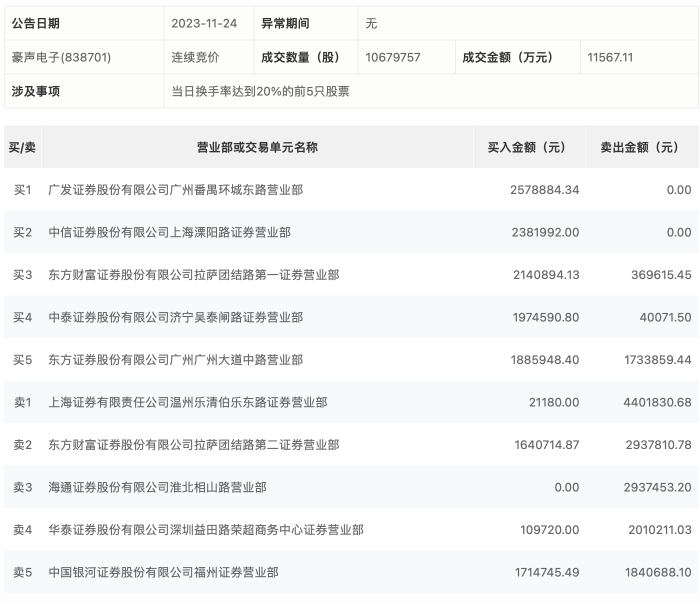
Task: Select trade amount value 11567.11
Action: pyautogui.click(x=610, y=57)
